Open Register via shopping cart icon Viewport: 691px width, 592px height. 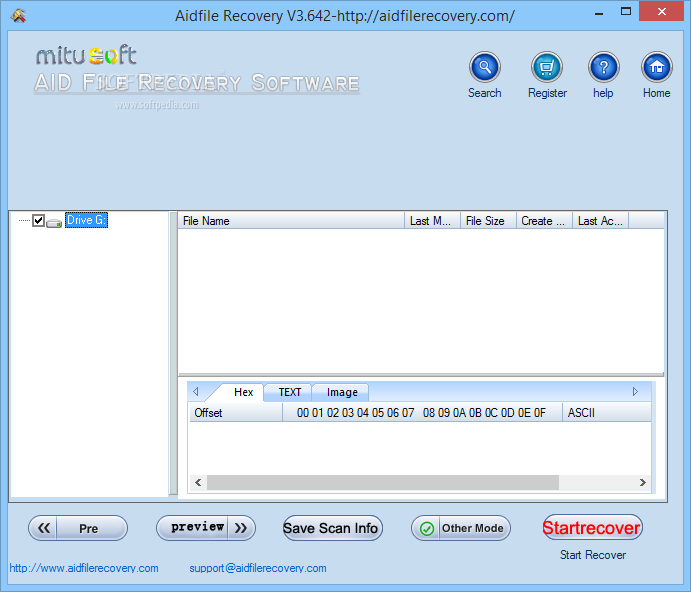click(x=546, y=67)
